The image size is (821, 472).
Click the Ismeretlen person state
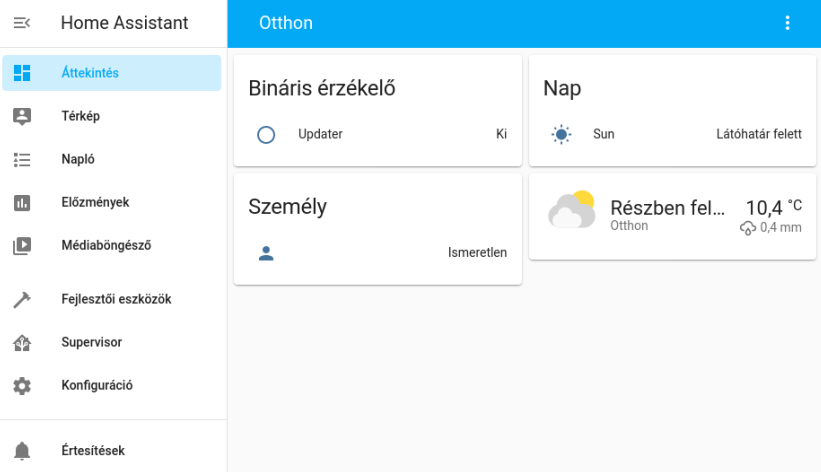tap(477, 253)
